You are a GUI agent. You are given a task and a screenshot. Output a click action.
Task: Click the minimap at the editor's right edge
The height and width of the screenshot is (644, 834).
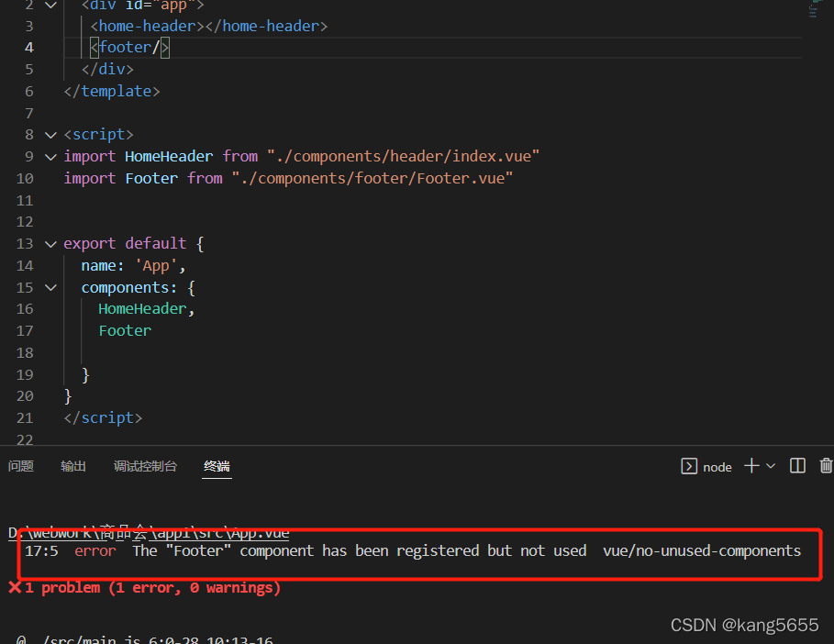pos(813,9)
